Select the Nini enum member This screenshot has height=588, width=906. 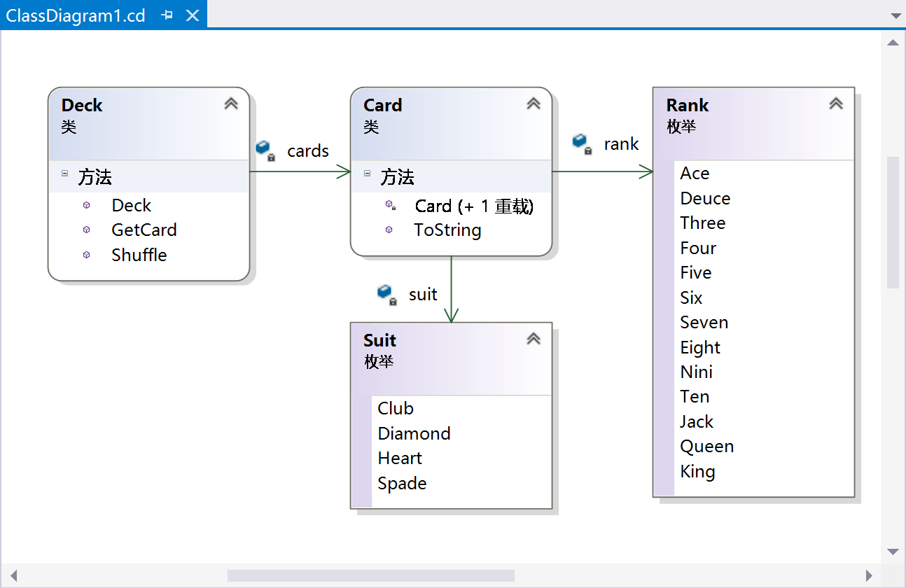(x=697, y=372)
